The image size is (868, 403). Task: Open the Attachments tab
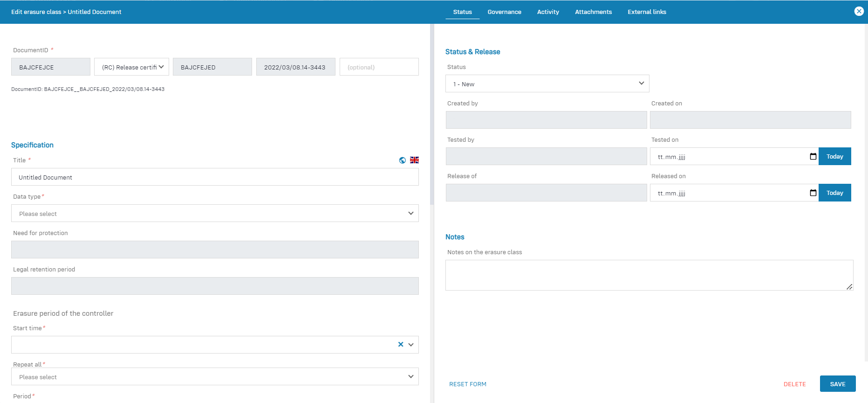[593, 12]
